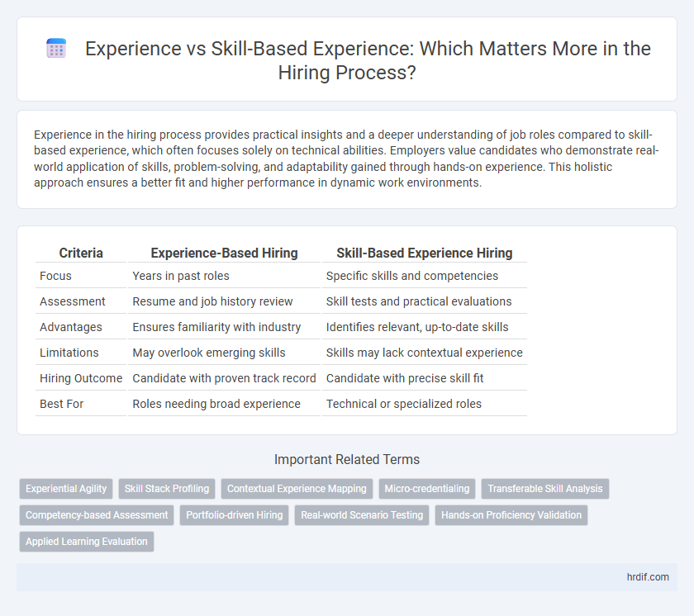Click the calendar icon beside the title
The image size is (694, 616).
56,48
